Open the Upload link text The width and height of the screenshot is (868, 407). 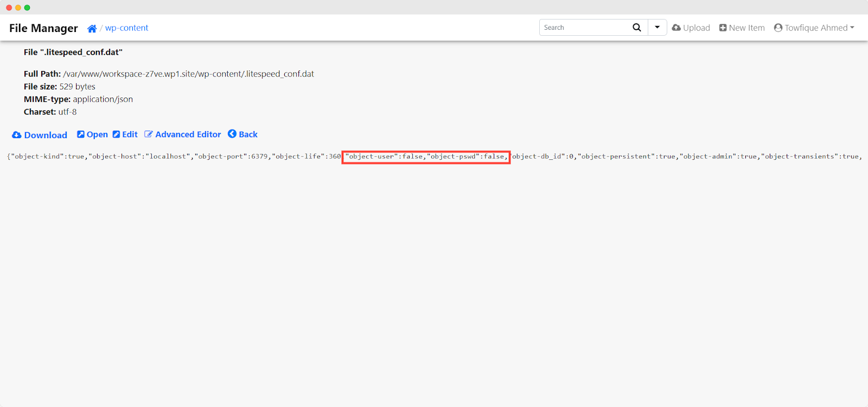pos(697,28)
